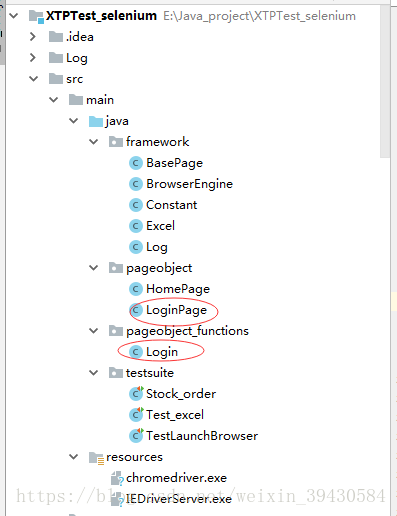Collapse the main folder
Viewport: 397px width, 516px height.
click(54, 100)
